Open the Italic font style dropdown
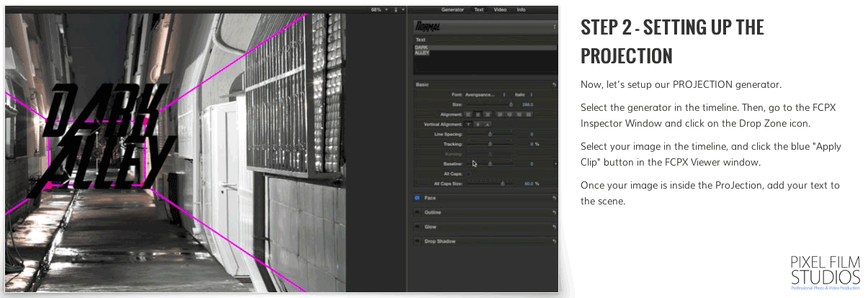 [524, 94]
